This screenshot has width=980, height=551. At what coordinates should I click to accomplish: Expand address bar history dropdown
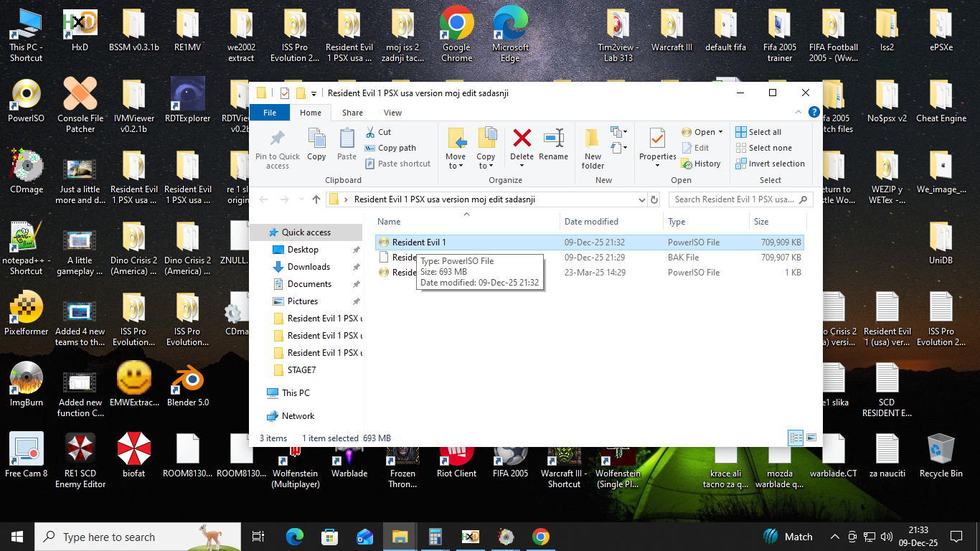tap(641, 199)
